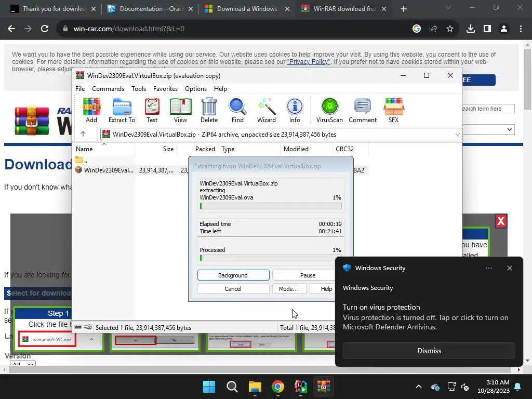Viewport: 532px width, 399px height.
Task: Sort by the Type column header
Action: click(x=249, y=149)
